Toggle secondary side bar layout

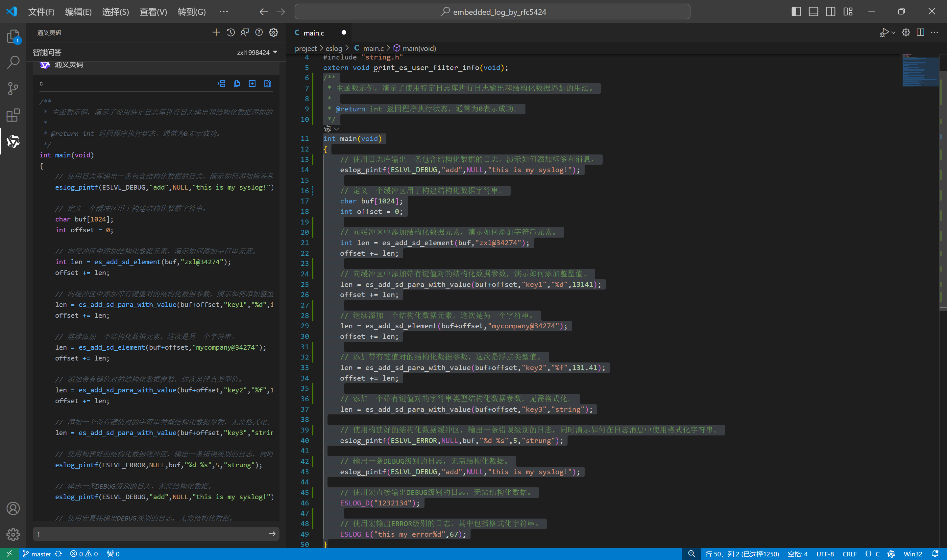point(830,12)
